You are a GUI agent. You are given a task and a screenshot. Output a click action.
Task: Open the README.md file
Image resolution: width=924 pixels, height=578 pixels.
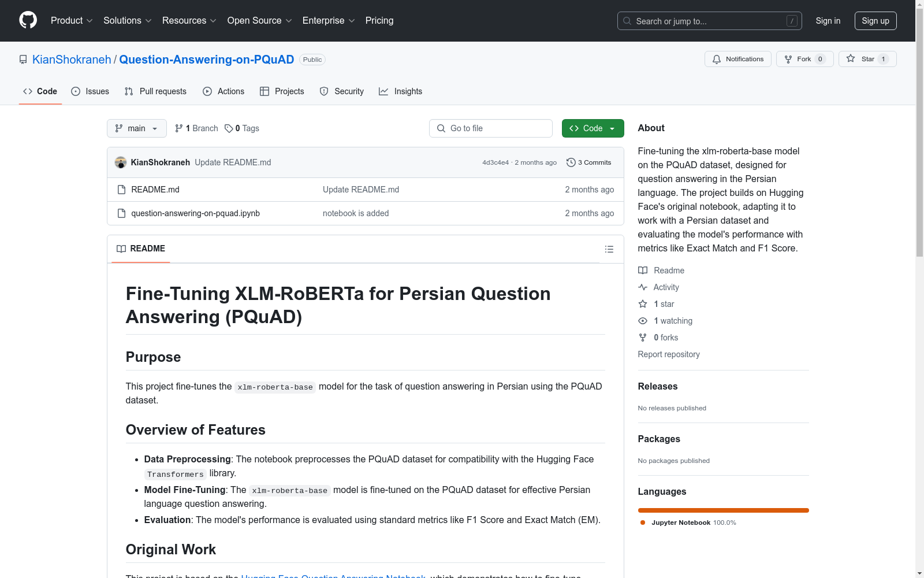click(155, 190)
